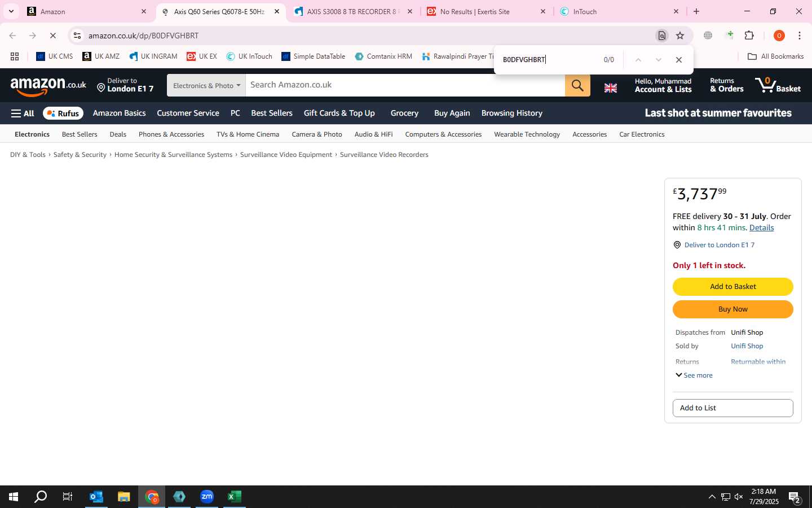The image size is (812, 508).
Task: Open Returns & Orders
Action: [726, 85]
